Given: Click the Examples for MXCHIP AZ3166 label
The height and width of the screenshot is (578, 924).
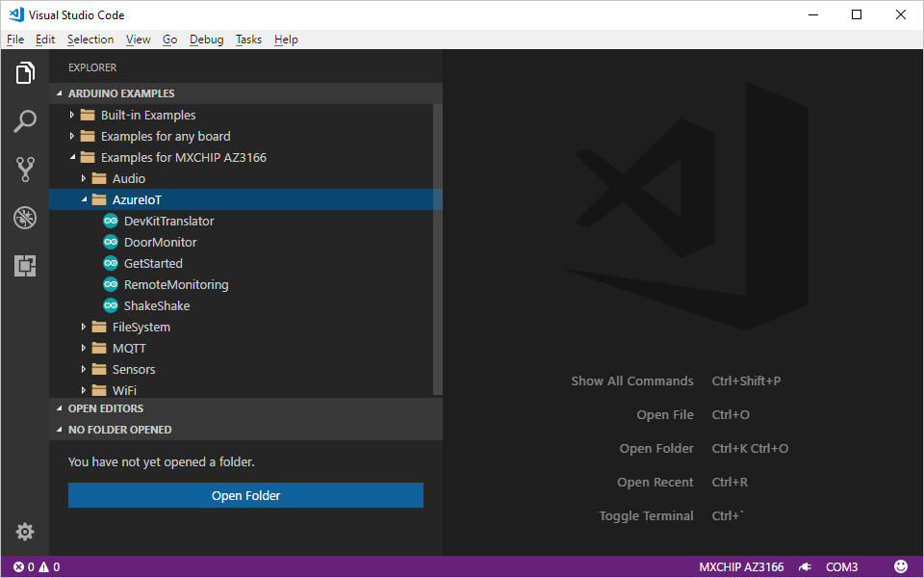Looking at the screenshot, I should (x=183, y=157).
